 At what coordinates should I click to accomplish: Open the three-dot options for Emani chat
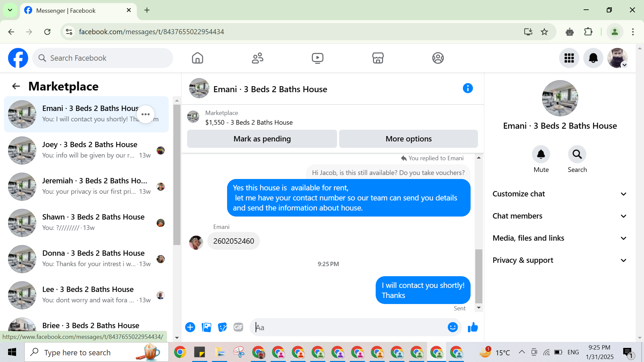[x=146, y=114]
